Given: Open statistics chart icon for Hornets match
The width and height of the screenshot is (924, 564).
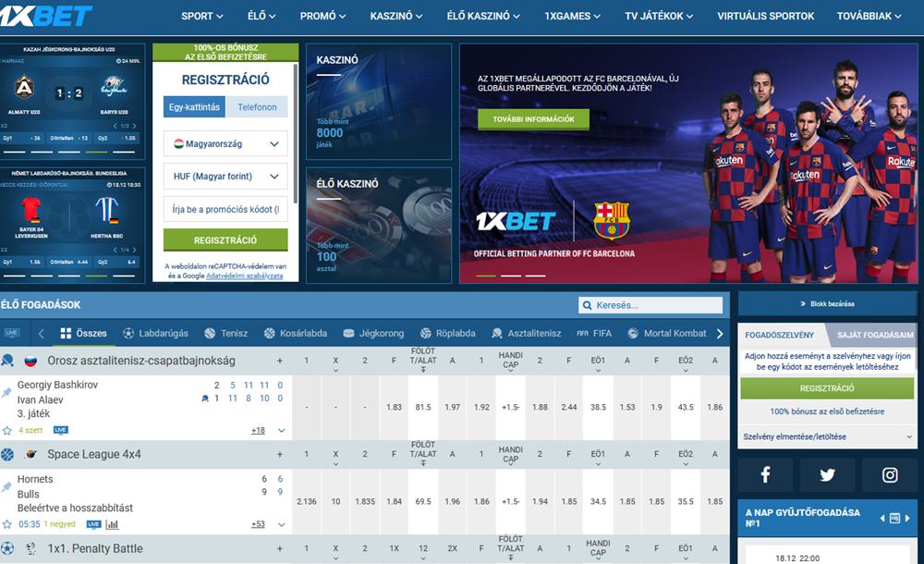Looking at the screenshot, I should [x=112, y=524].
